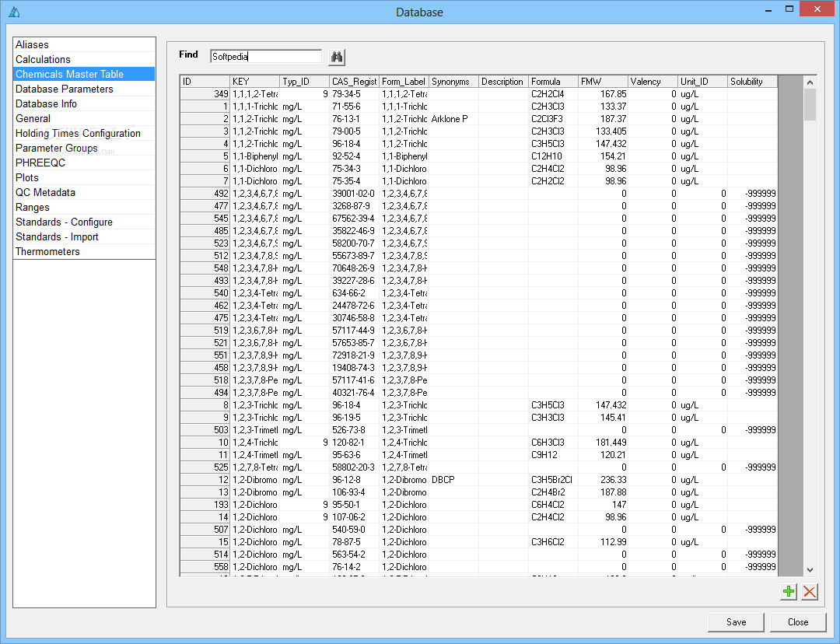The height and width of the screenshot is (644, 840).
Task: Click ID cell '558'
Action: pos(205,567)
